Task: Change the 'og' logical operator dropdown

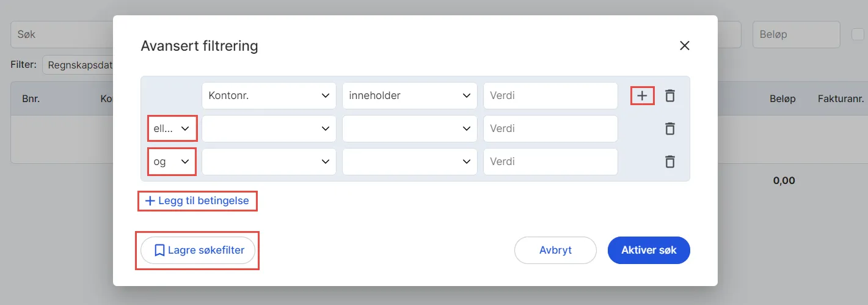Action: (172, 162)
